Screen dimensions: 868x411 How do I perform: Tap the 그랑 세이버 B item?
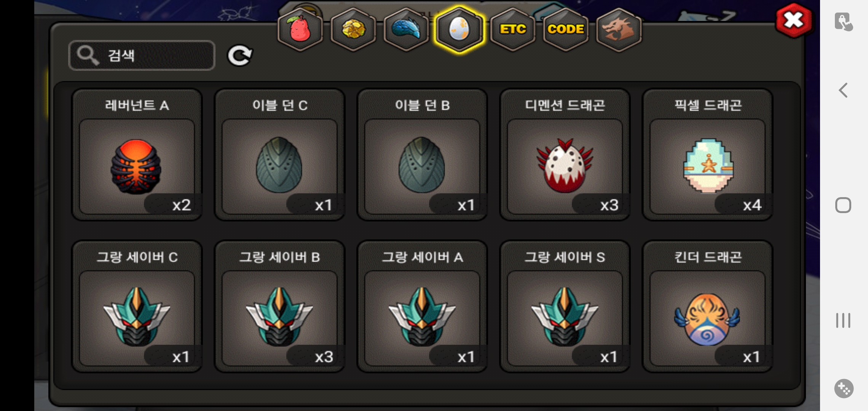tap(279, 306)
